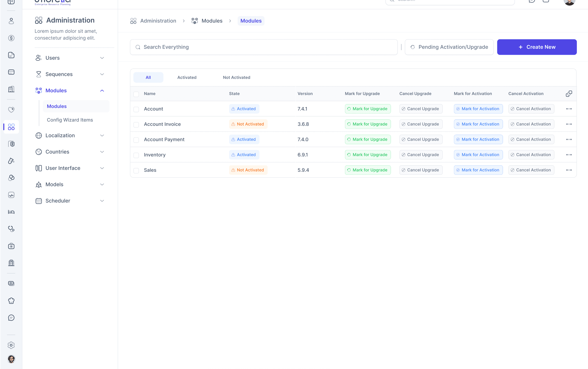Click the copy columns icon in table header

pos(569,94)
